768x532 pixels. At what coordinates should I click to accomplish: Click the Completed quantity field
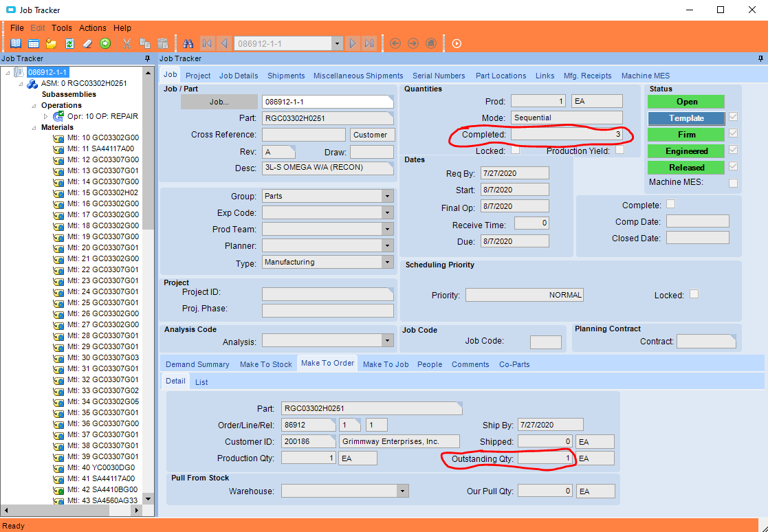coord(567,135)
